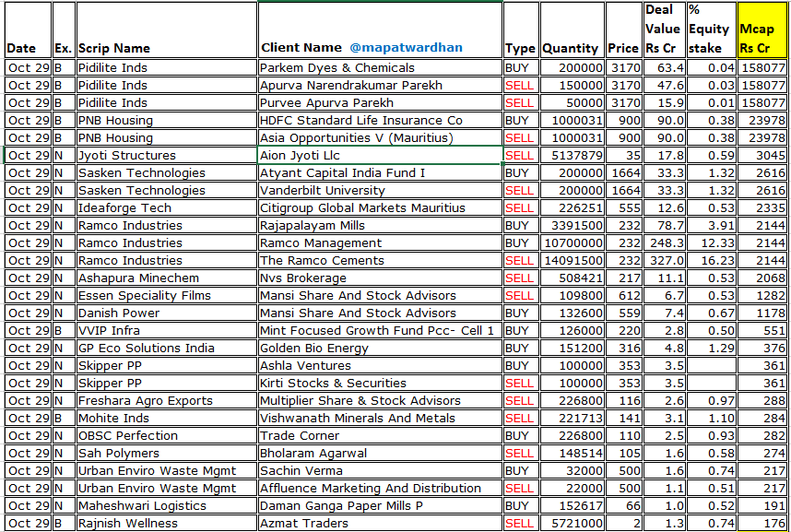The height and width of the screenshot is (532, 791).
Task: Select the '% Equity stake' header cell
Action: 712,30
